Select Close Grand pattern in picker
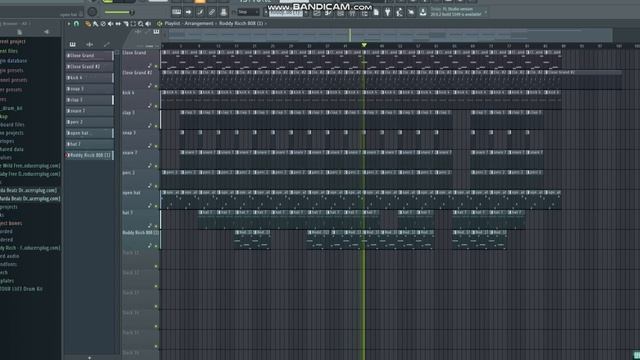This screenshot has width=640, height=360. click(89, 56)
